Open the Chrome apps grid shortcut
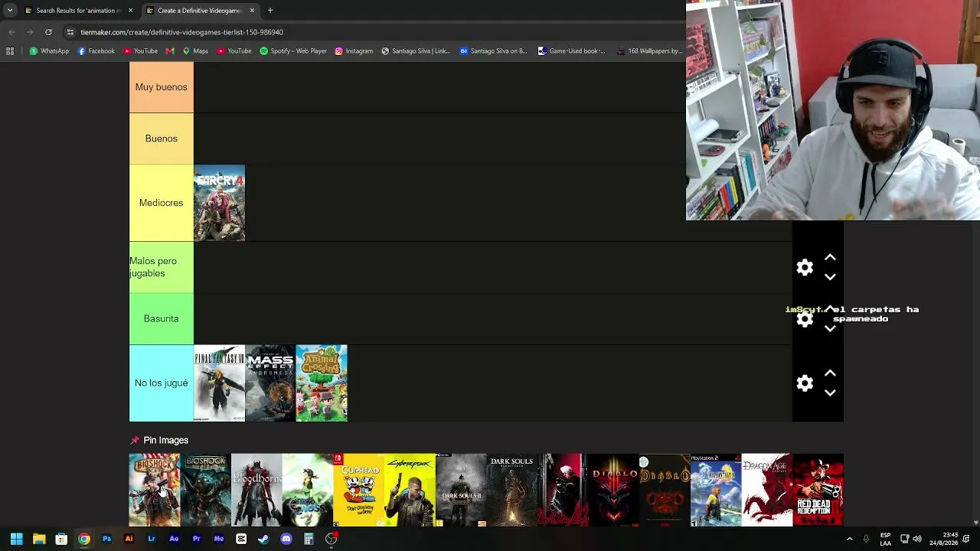 click(x=10, y=51)
